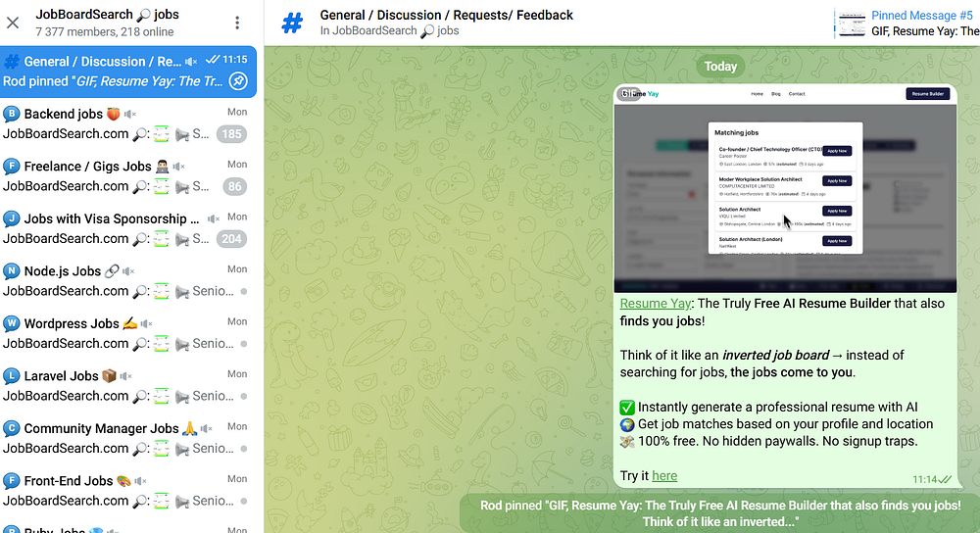
Task: Click the Front-End Jobs F avatar icon
Action: (x=11, y=481)
